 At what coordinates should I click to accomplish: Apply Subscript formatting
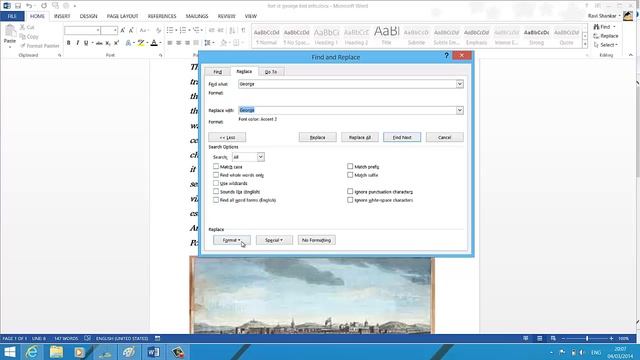coord(108,43)
